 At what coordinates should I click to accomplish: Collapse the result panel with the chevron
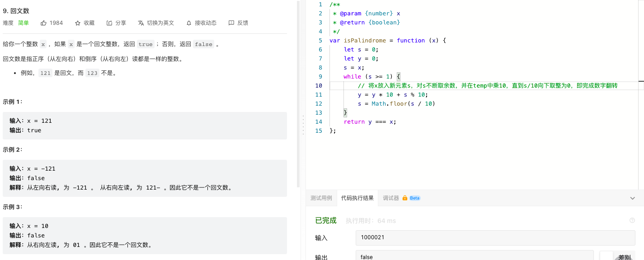tap(632, 198)
